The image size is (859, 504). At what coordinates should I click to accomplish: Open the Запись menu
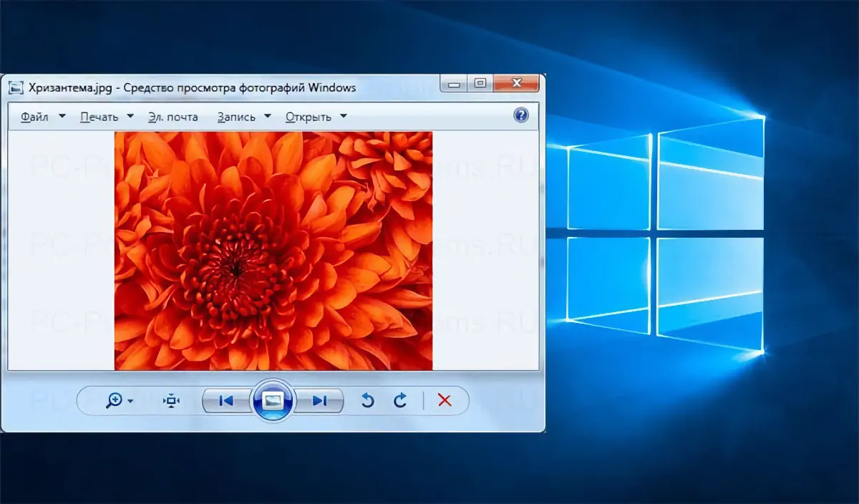pos(236,117)
